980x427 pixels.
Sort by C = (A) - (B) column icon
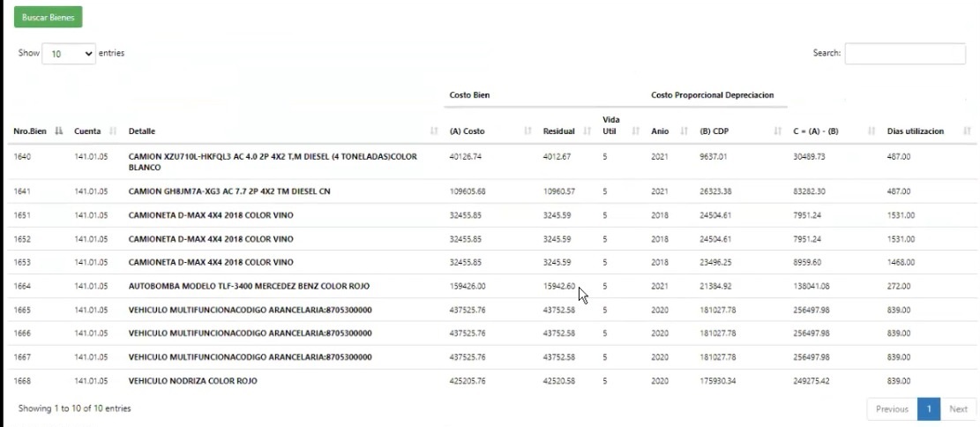click(872, 131)
